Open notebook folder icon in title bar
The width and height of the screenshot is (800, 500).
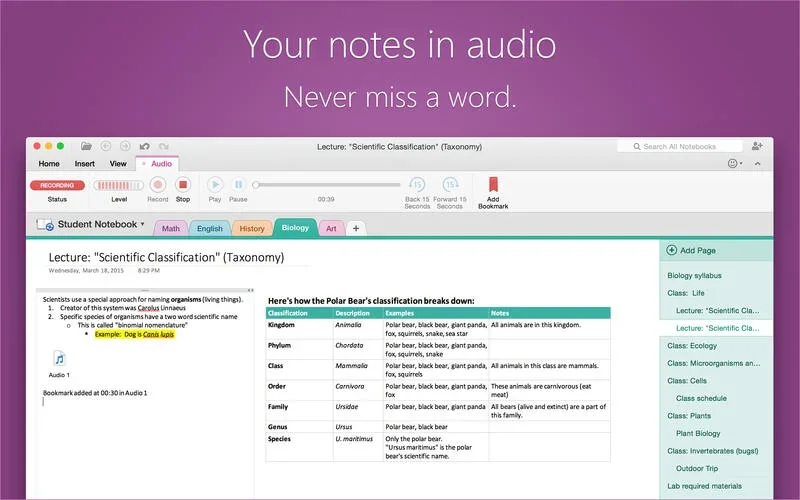(x=86, y=146)
